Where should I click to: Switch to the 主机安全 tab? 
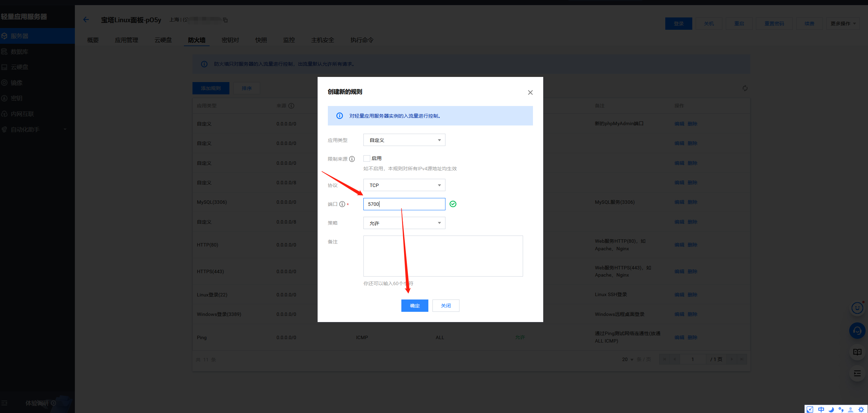[322, 40]
